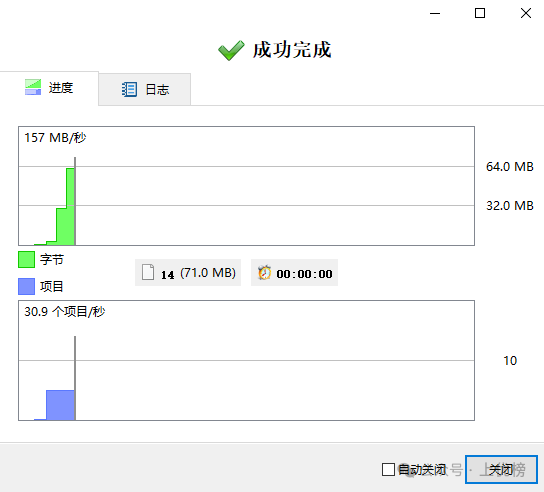This screenshot has height=492, width=544.
Task: Click the 成功完成 status title text
Action: pos(292,50)
